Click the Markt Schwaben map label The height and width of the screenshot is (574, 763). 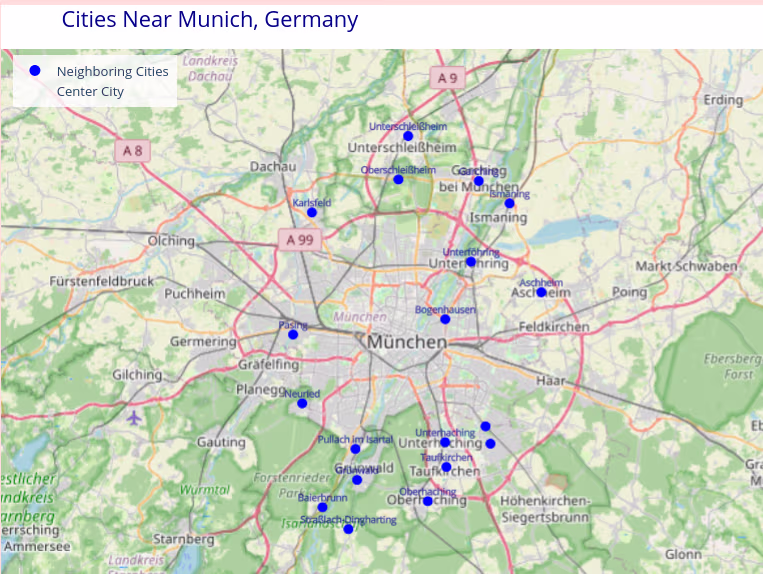click(x=686, y=266)
